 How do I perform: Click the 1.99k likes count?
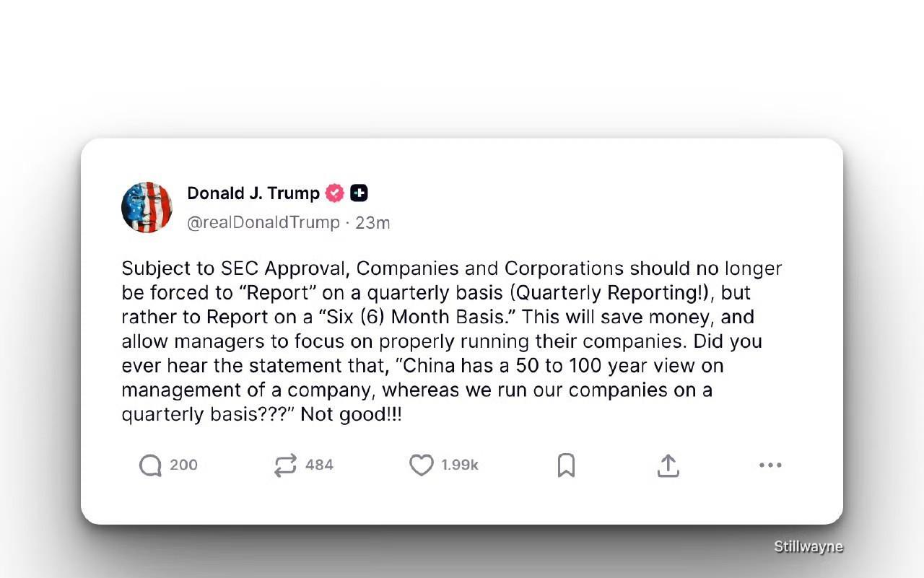460,465
